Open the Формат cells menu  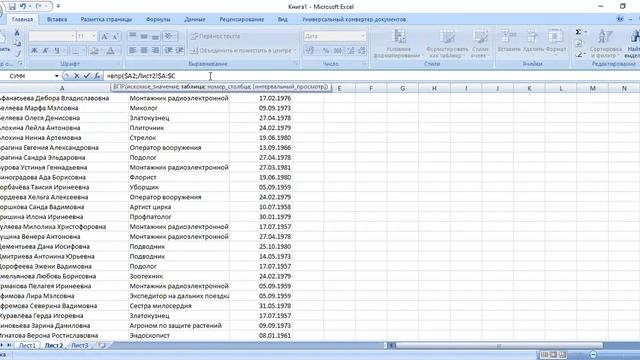click(x=556, y=41)
